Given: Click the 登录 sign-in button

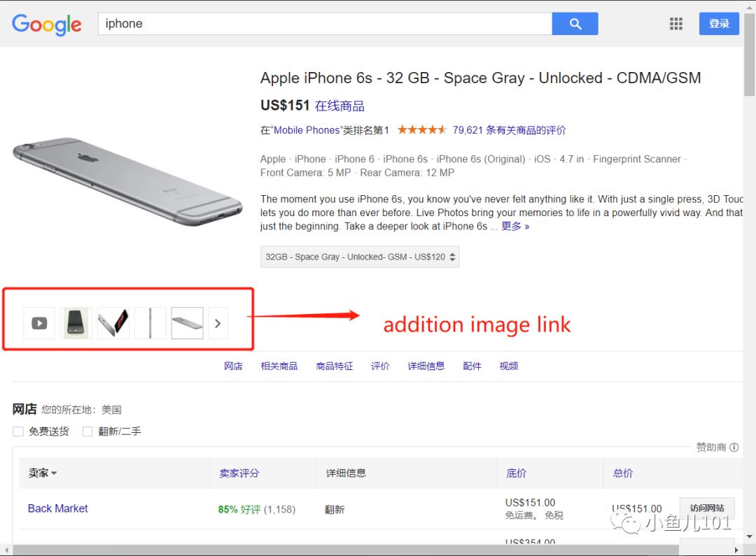Looking at the screenshot, I should 719,24.
